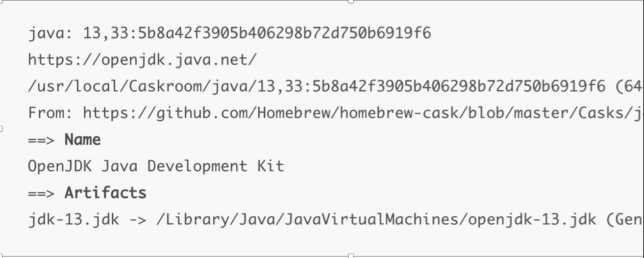Click the ==> arrow before Name

click(41, 140)
